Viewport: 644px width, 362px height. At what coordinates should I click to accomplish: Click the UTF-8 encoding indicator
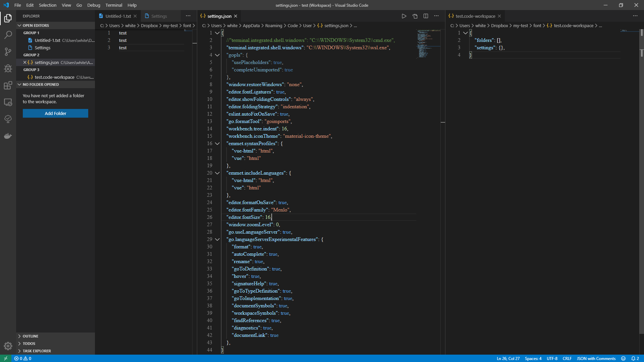coord(552,358)
